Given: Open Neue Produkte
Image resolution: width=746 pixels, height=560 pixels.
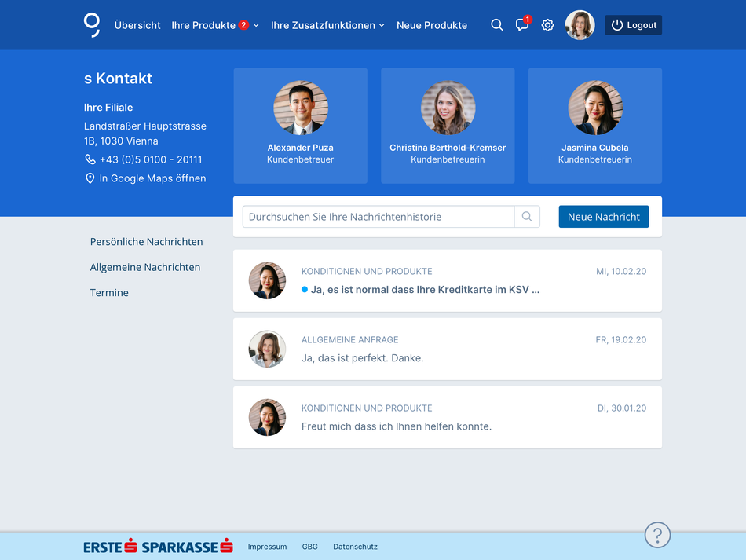Looking at the screenshot, I should click(x=432, y=25).
